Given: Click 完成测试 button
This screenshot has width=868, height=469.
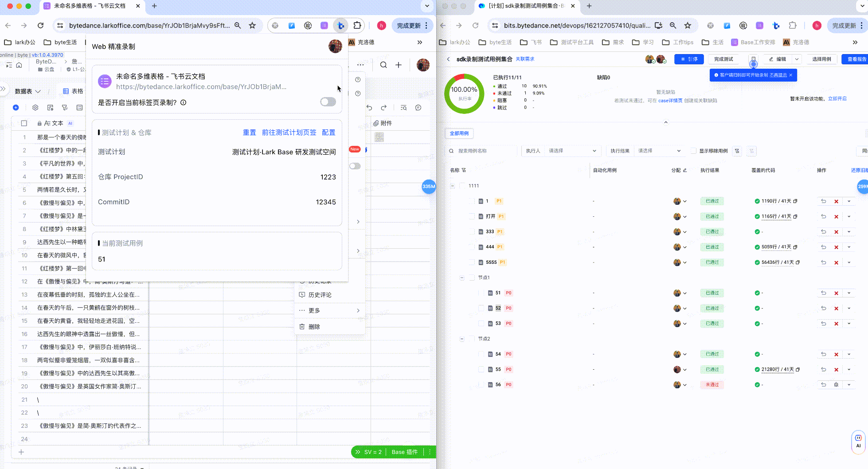Looking at the screenshot, I should (723, 59).
